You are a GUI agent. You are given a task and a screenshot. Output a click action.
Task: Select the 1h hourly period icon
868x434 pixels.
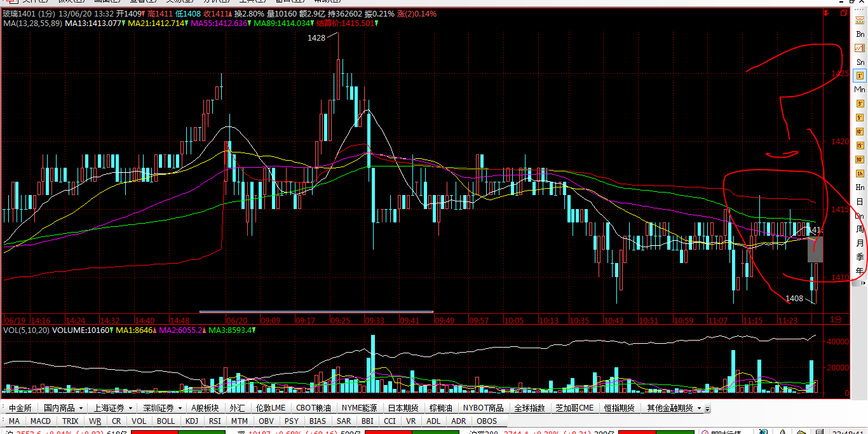[860, 173]
